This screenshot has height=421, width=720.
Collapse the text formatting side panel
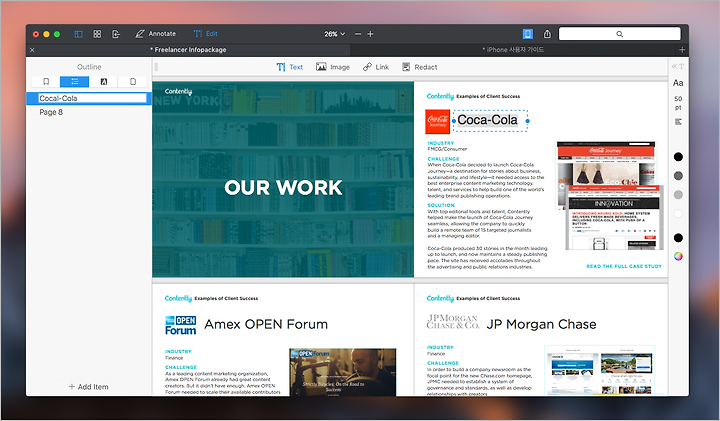pyautogui.click(x=678, y=67)
